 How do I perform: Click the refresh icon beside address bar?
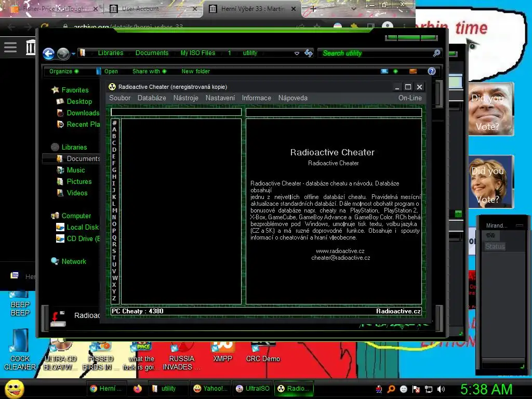tap(308, 53)
